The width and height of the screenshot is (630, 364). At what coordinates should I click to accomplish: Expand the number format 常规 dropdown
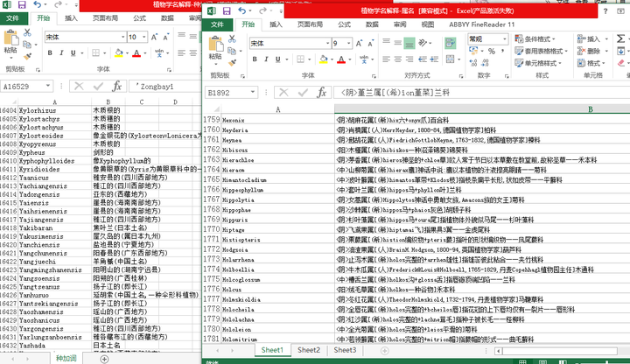pyautogui.click(x=505, y=39)
